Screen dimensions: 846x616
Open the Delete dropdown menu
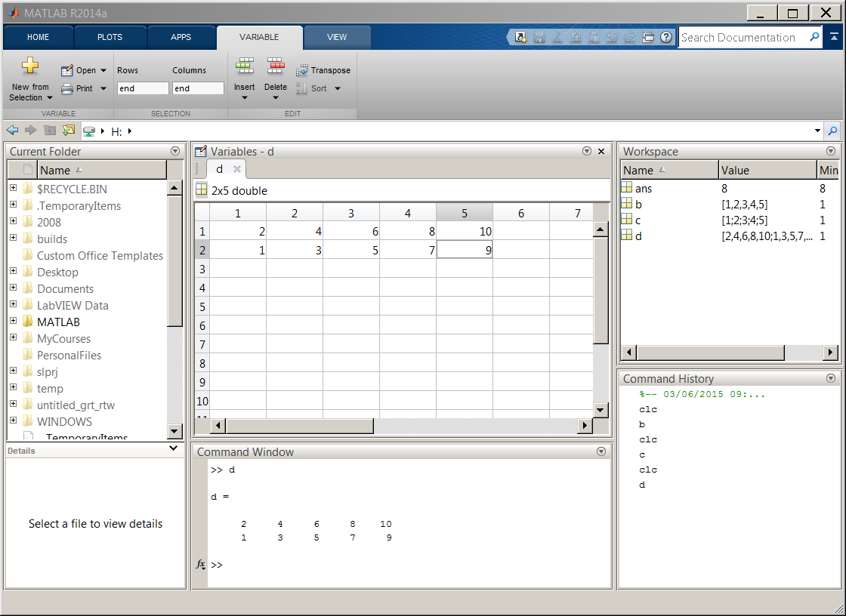tap(275, 97)
